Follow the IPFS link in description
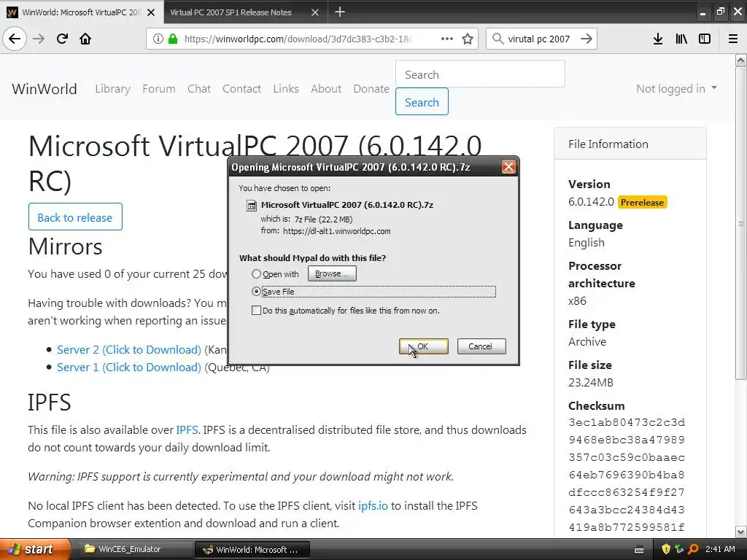This screenshot has height=560, width=747. point(187,429)
